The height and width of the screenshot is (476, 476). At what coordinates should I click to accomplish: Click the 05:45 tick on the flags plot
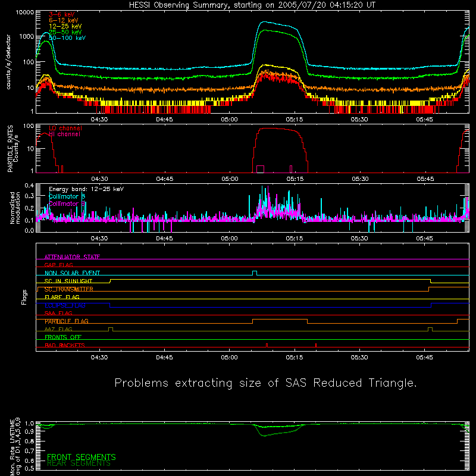click(424, 358)
